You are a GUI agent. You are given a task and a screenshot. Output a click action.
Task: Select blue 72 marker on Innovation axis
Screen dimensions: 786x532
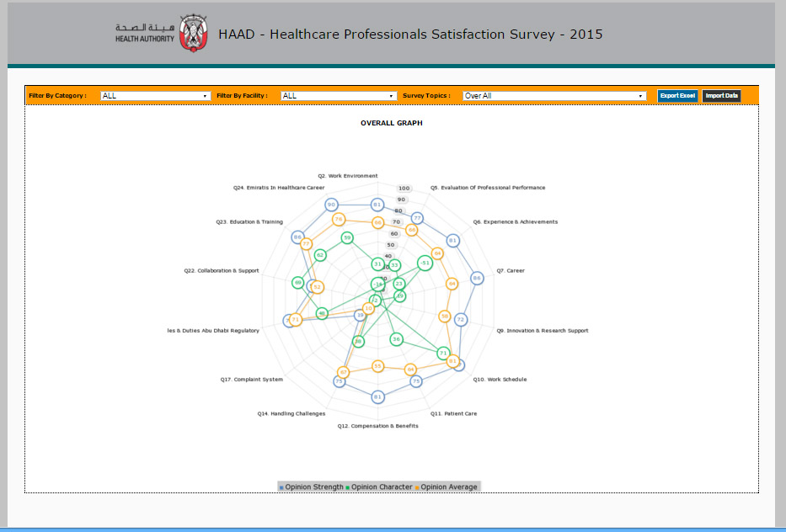coord(461,319)
